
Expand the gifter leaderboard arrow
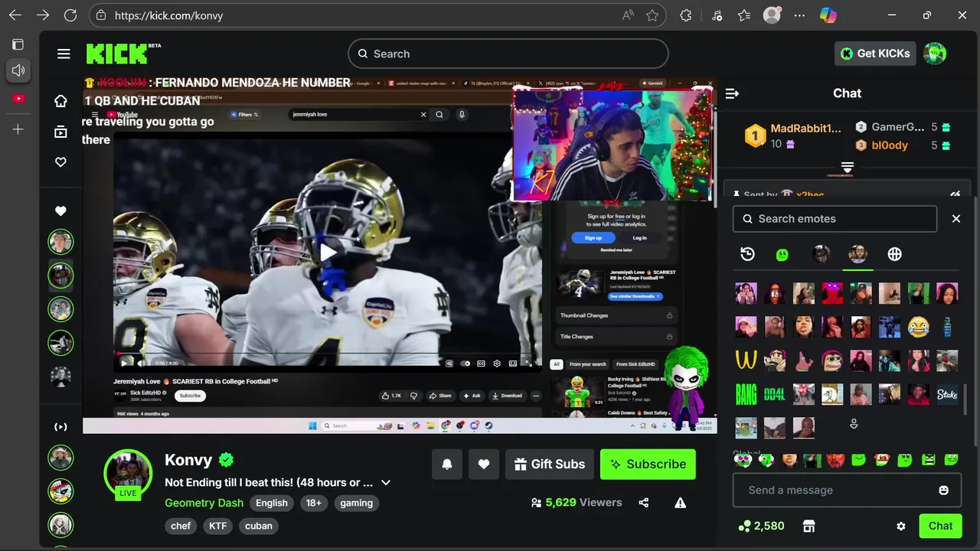pyautogui.click(x=847, y=168)
